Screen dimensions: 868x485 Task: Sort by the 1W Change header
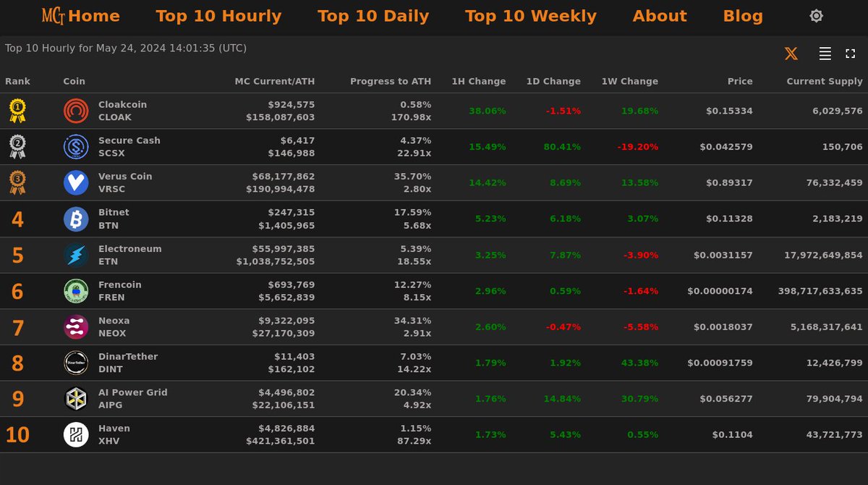click(x=630, y=81)
